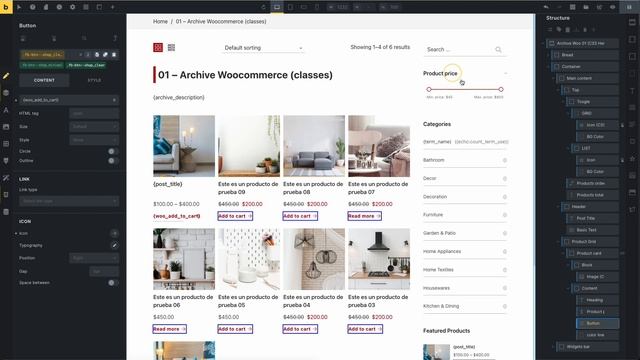640x360 pixels.
Task: Open the revisions history clock icon
Action: 59,7
